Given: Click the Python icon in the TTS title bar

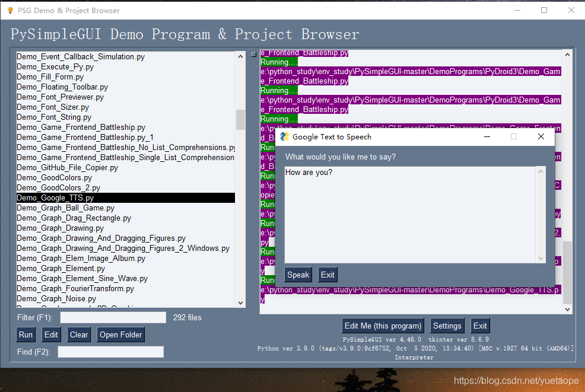Looking at the screenshot, I should point(285,136).
